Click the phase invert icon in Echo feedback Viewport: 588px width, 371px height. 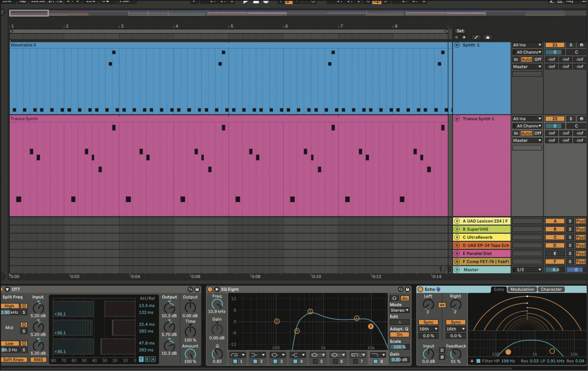click(x=442, y=357)
